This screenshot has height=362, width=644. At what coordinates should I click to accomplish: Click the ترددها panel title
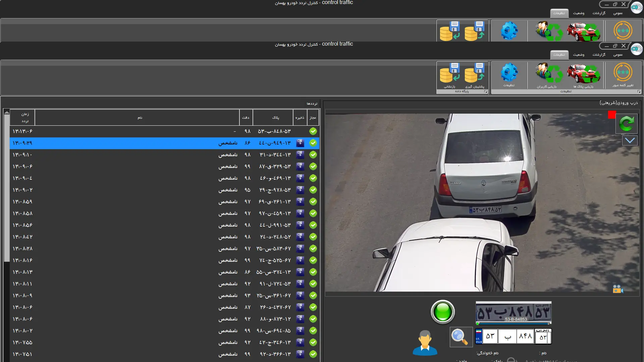pos(312,104)
